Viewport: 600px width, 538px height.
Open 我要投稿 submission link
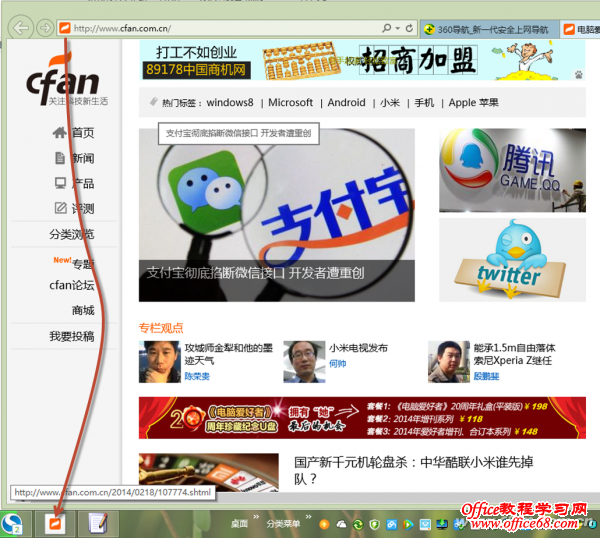[72, 336]
